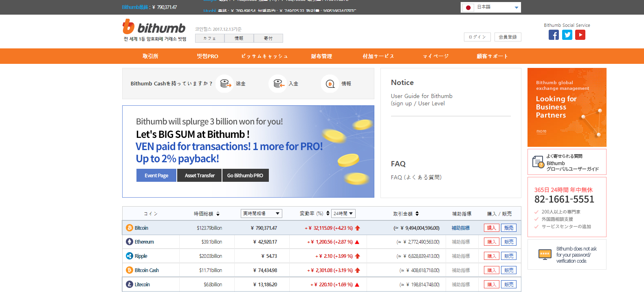644x292 pixels.
Task: Open Bithumb Facebook page icon
Action: [554, 35]
